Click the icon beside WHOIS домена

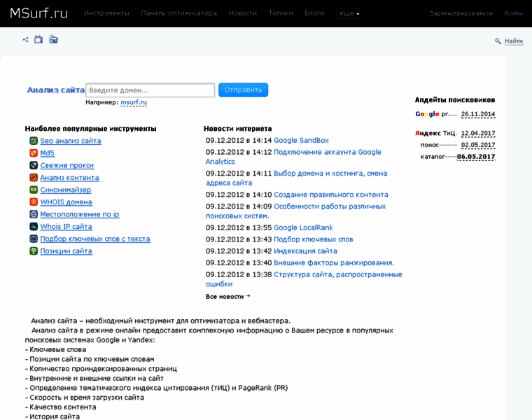pos(34,202)
